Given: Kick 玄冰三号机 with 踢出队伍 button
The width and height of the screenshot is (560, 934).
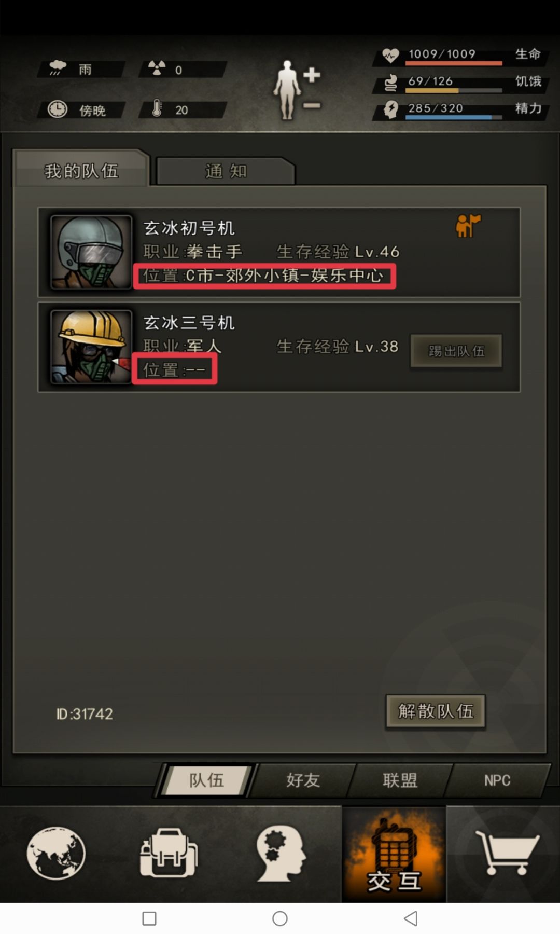Looking at the screenshot, I should (456, 351).
